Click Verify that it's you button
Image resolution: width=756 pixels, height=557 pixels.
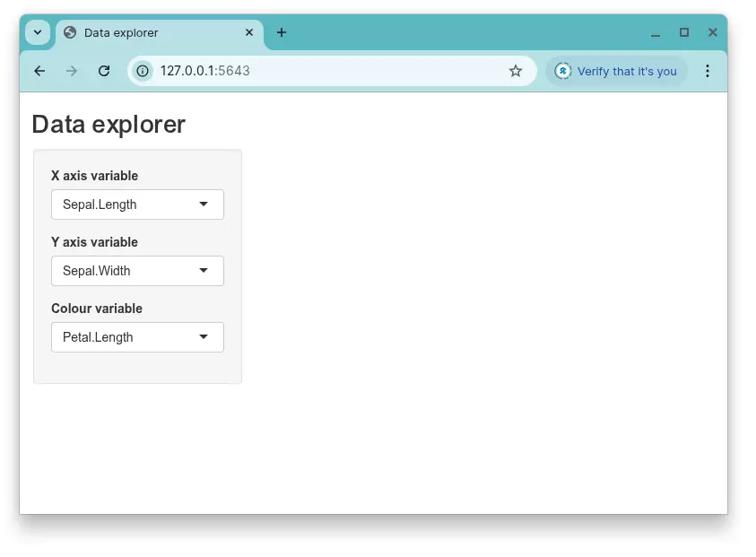tap(616, 71)
